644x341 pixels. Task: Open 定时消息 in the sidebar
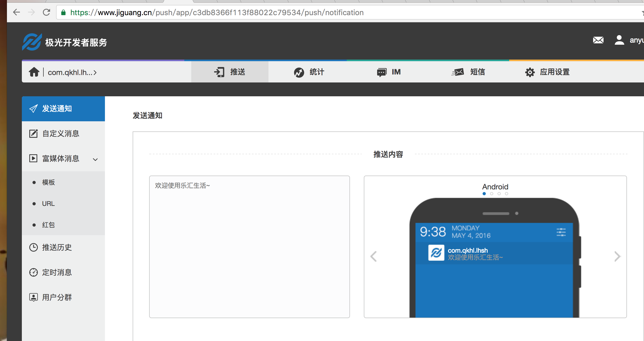63,272
